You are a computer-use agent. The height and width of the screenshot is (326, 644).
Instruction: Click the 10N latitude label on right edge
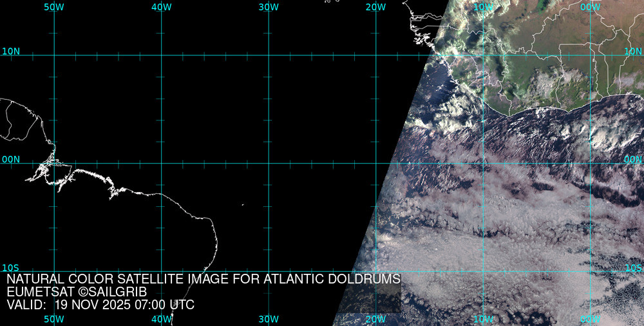[633, 51]
